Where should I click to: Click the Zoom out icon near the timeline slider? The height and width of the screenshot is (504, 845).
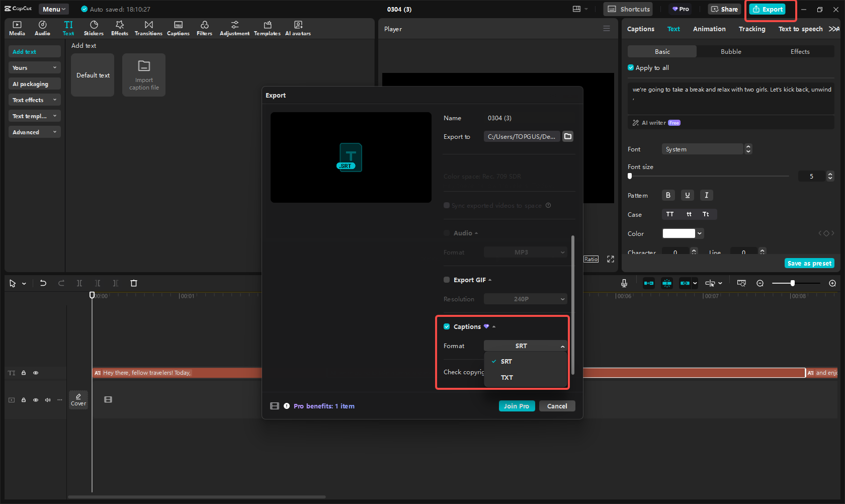pos(760,283)
